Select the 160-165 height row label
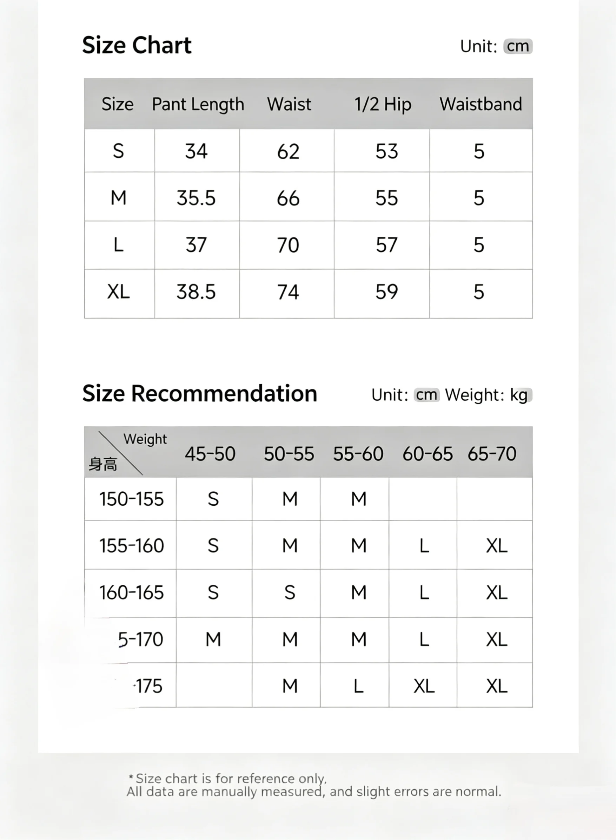Screen dimensions: 616x840 click(x=131, y=593)
